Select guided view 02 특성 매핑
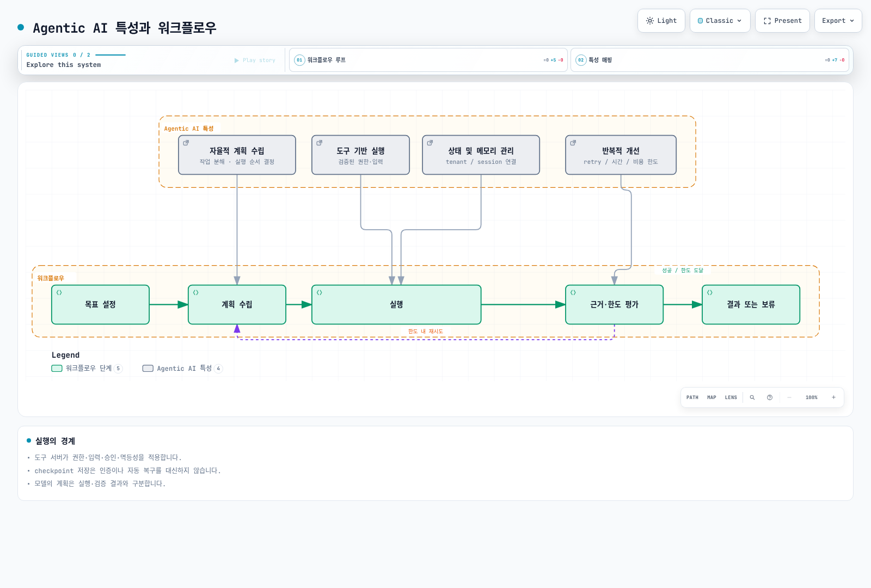This screenshot has height=588, width=871. pos(710,60)
